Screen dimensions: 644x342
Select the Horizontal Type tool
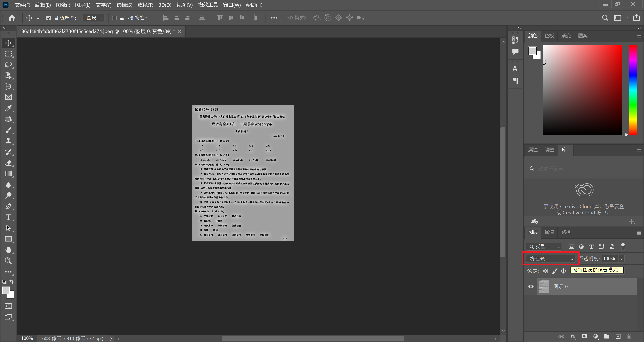8,217
